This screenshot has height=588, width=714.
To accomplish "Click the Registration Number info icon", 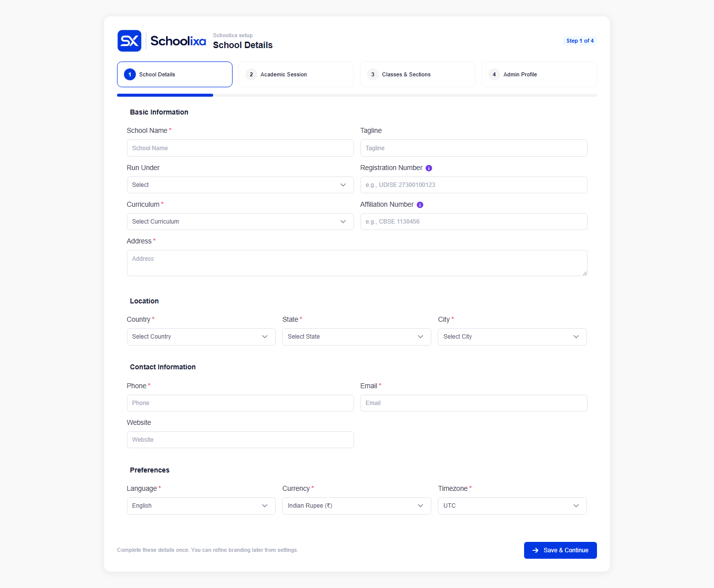I will (429, 168).
